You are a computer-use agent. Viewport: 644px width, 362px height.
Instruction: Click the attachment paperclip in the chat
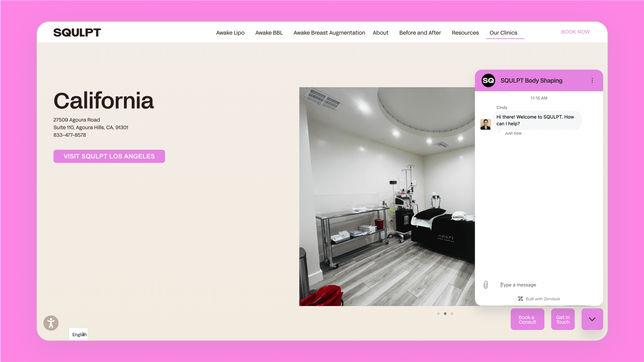click(x=486, y=285)
